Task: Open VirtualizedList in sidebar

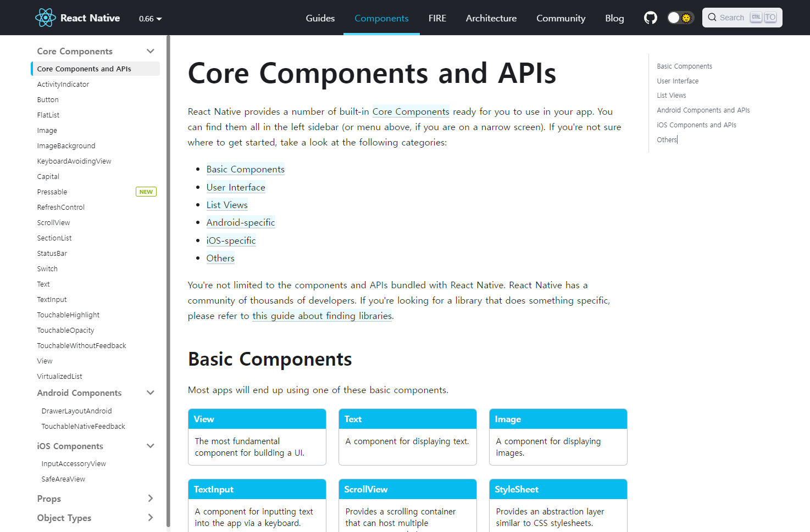Action: (59, 376)
